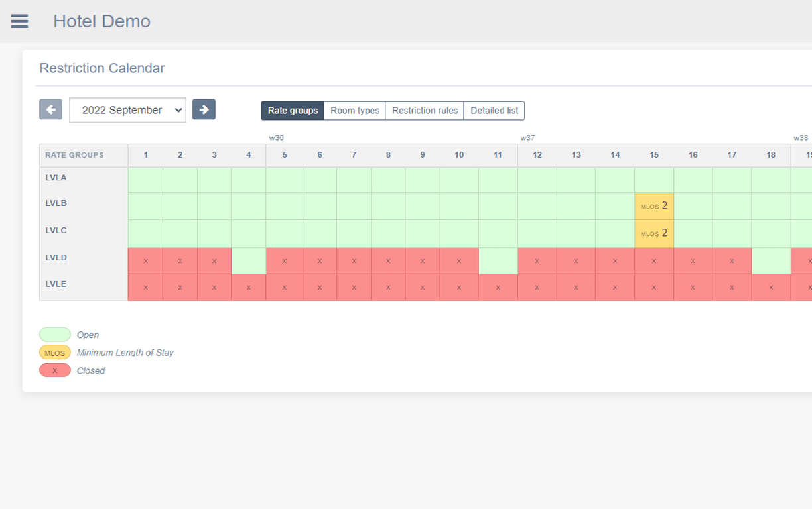812x509 pixels.
Task: Click the green Open legend swatch
Action: click(x=55, y=335)
